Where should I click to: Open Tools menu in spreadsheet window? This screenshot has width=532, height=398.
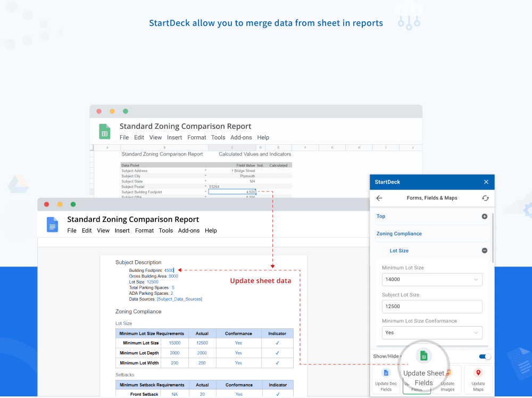(218, 137)
